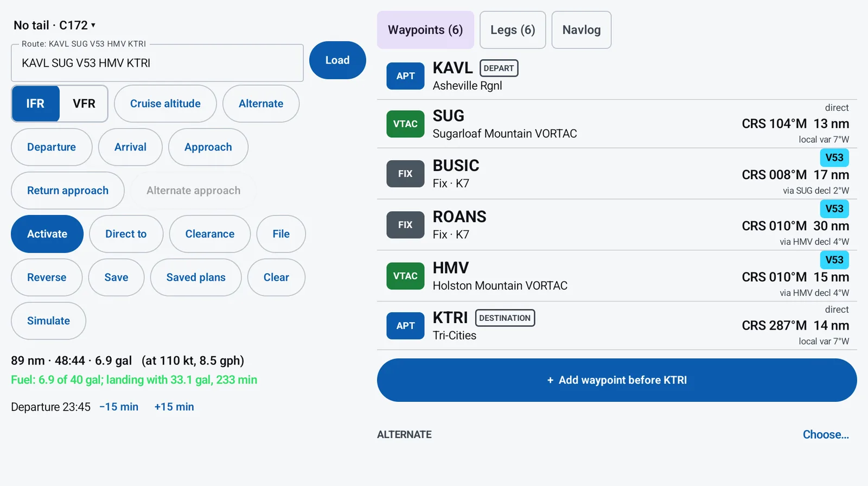Open the Arrival procedure picker

130,147
